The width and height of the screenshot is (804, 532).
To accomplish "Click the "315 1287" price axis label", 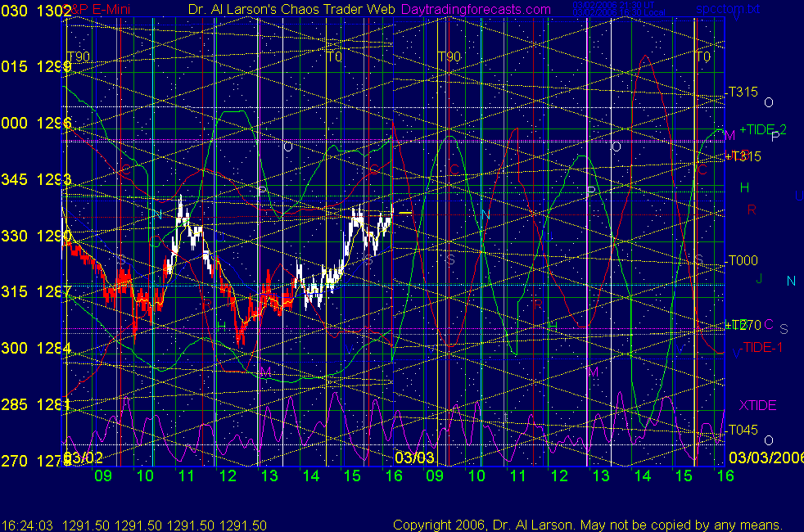I will pos(36,291).
